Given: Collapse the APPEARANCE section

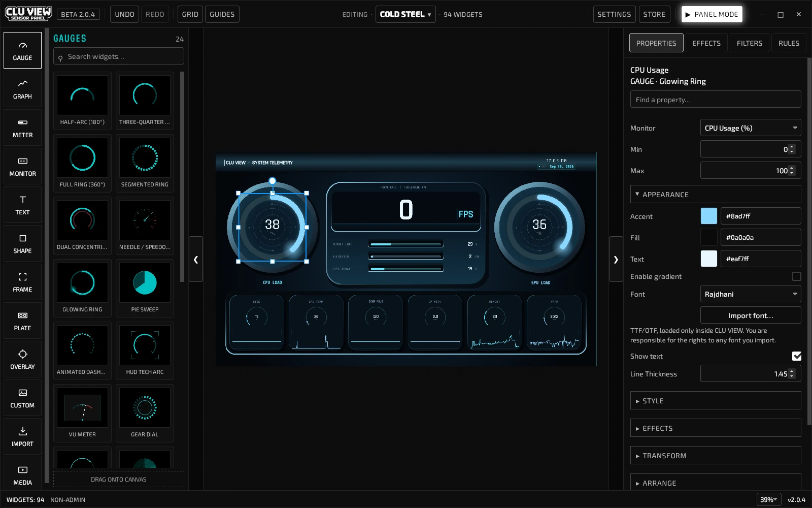Looking at the screenshot, I should click(716, 195).
